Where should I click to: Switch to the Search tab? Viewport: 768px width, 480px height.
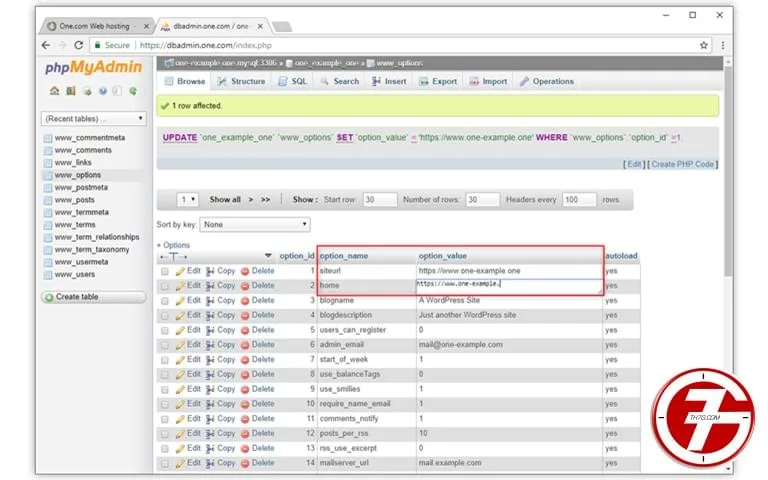[x=340, y=81]
